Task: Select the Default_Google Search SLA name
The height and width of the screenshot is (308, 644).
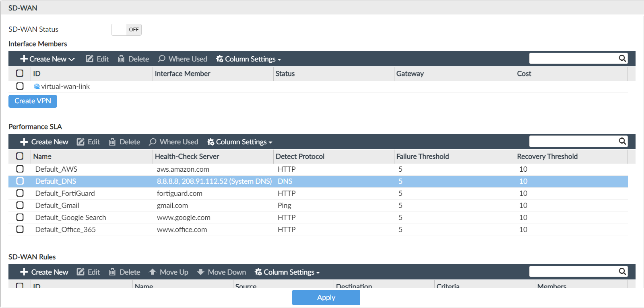Action: [71, 218]
